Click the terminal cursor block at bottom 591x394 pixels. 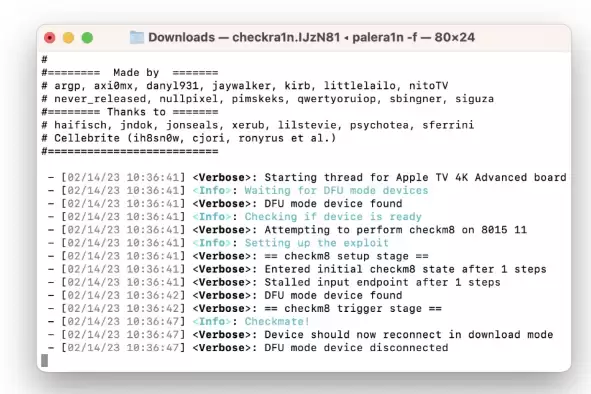(x=44, y=360)
